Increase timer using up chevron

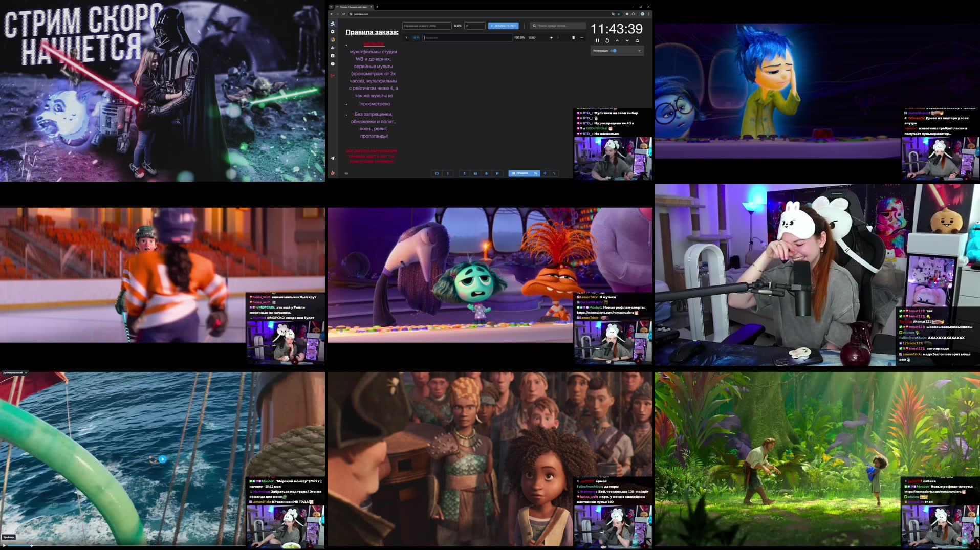(617, 40)
